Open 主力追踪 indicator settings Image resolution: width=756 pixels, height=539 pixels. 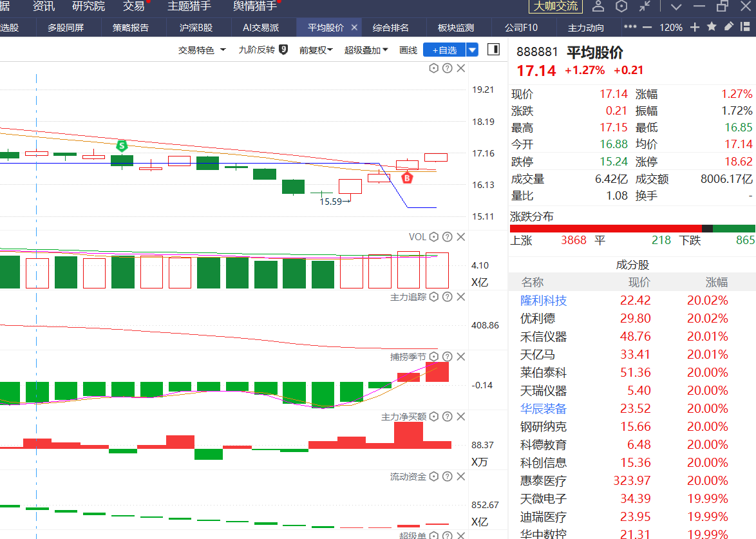coord(433,296)
